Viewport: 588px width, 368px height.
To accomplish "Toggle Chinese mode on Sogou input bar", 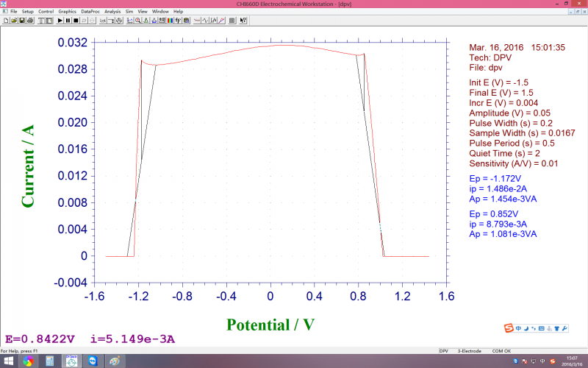I will [x=518, y=328].
